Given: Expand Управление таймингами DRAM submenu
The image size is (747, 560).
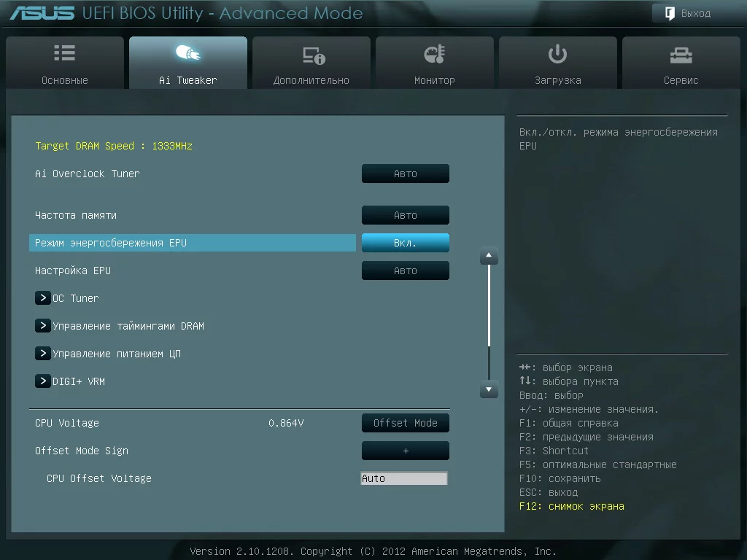Looking at the screenshot, I should (x=128, y=326).
